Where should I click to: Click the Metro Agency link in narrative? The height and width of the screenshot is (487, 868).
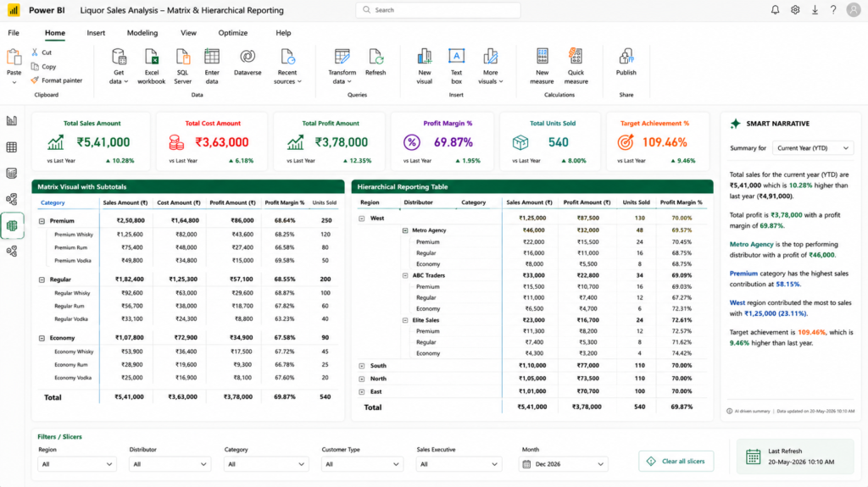(751, 244)
